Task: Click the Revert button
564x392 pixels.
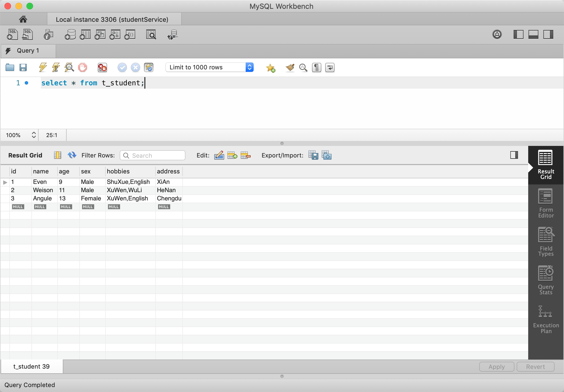Action: pyautogui.click(x=535, y=367)
